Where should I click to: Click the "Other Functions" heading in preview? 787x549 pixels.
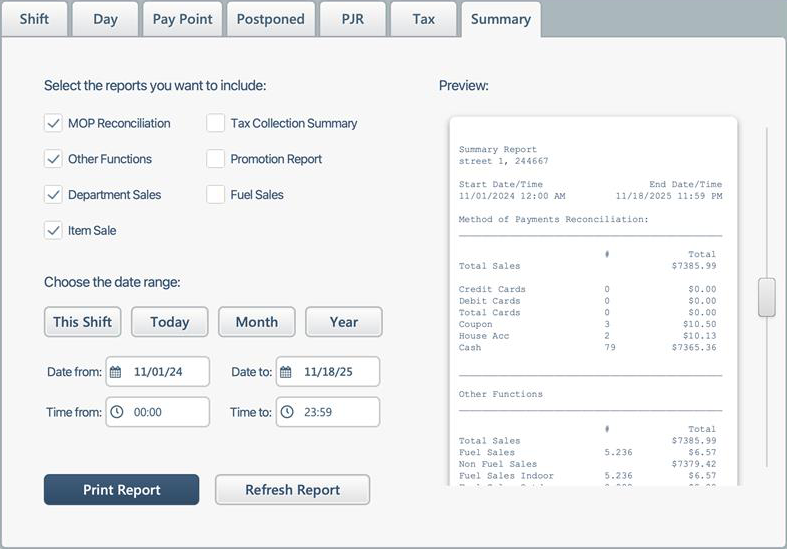[501, 394]
